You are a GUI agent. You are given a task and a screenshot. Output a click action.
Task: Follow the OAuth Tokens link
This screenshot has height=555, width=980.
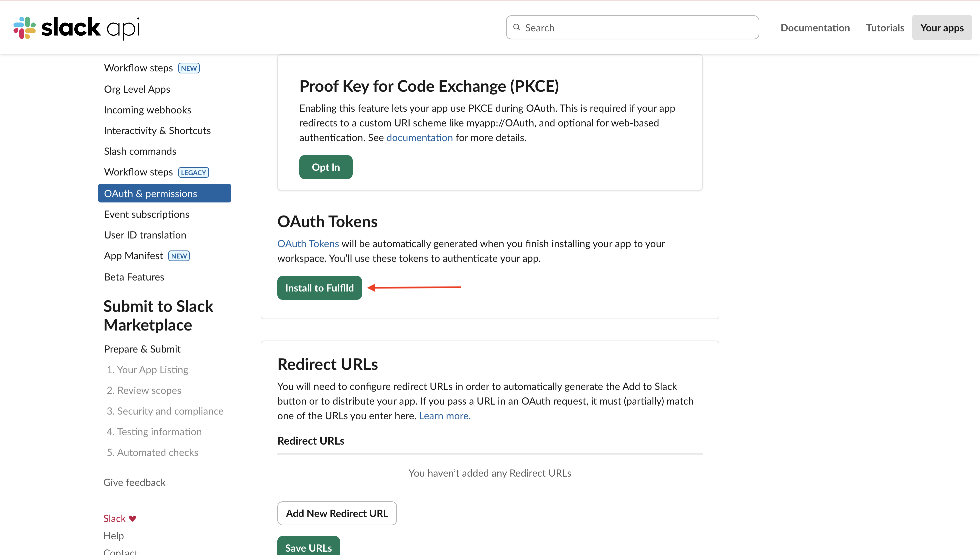[x=308, y=243]
